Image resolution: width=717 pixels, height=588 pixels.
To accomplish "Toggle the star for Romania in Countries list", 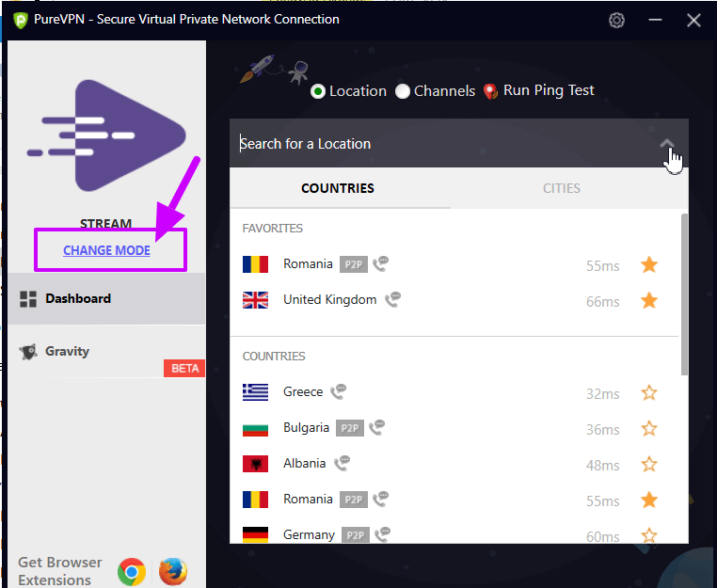I will pyautogui.click(x=649, y=500).
